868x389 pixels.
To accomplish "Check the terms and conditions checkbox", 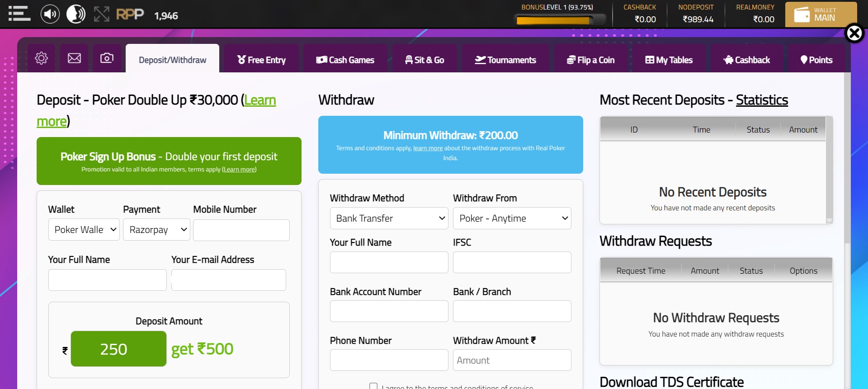I will coord(373,386).
